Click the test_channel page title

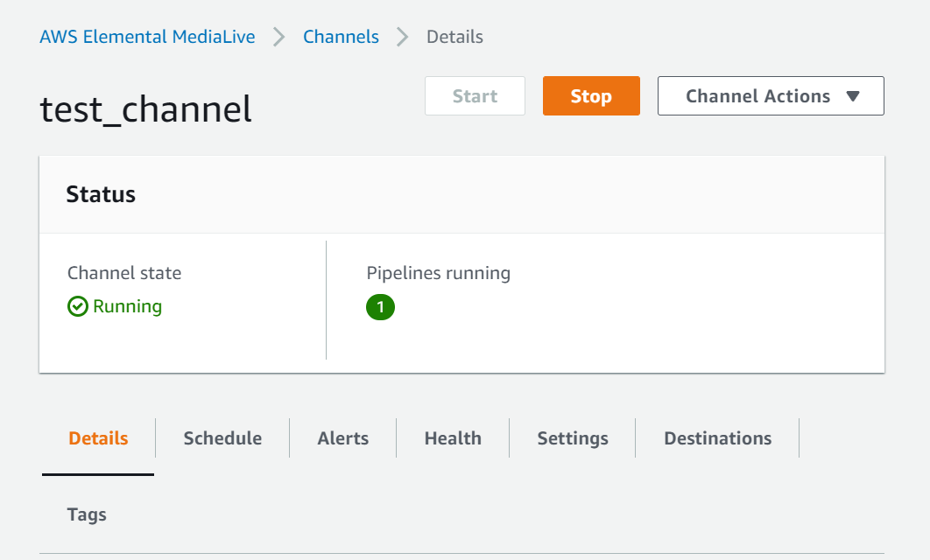[146, 109]
